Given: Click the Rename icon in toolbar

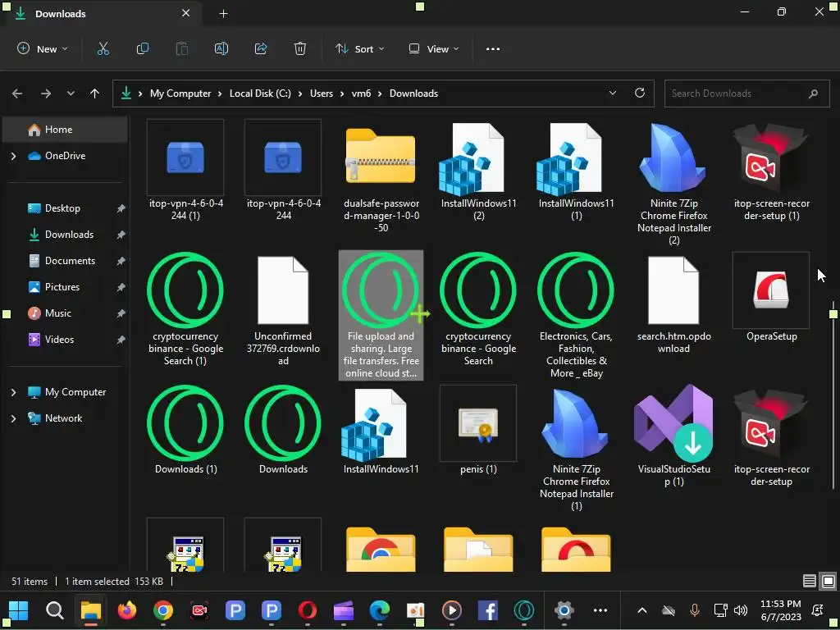Looking at the screenshot, I should tap(221, 48).
